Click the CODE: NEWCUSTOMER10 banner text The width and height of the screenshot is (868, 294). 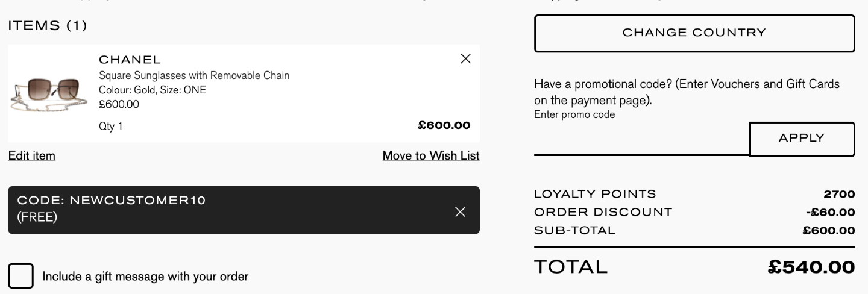[x=112, y=201]
